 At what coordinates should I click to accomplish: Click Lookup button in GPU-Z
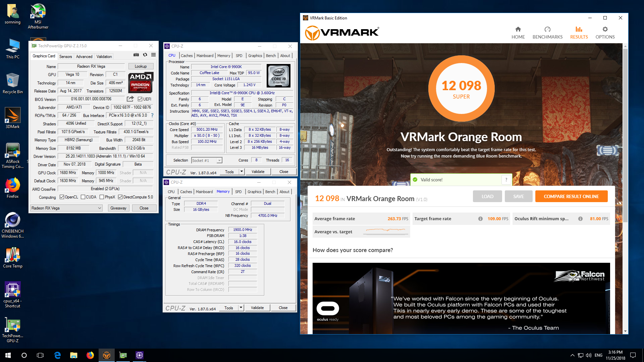(x=141, y=66)
